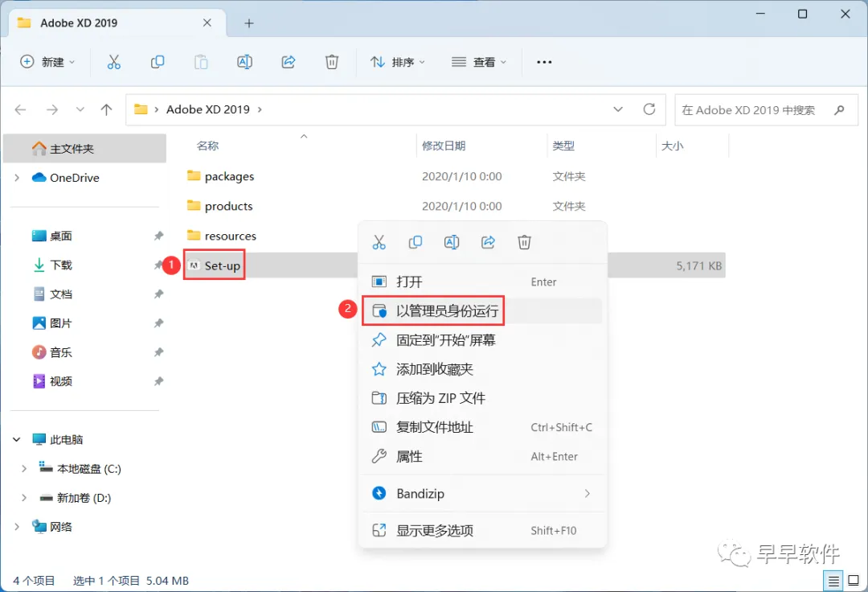This screenshot has width=868, height=592.
Task: Expand the 网络 tree node
Action: point(17,527)
